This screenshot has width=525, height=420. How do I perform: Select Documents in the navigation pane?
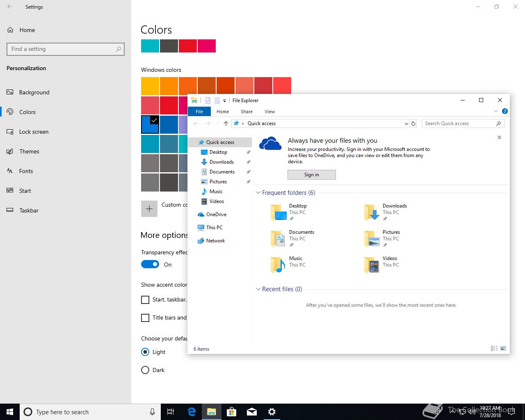(222, 172)
